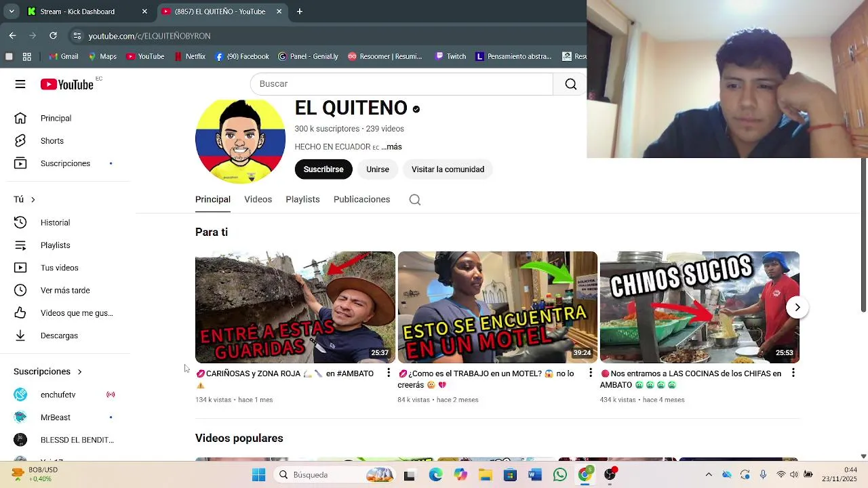Viewport: 868px width, 488px height.
Task: Open WhatsApp from the taskbar
Action: pyautogui.click(x=559, y=474)
